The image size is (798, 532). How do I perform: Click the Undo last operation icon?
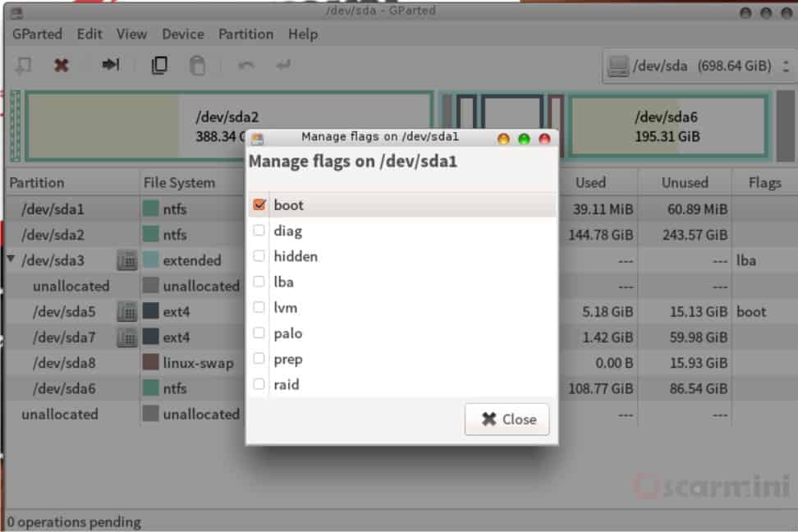[245, 65]
